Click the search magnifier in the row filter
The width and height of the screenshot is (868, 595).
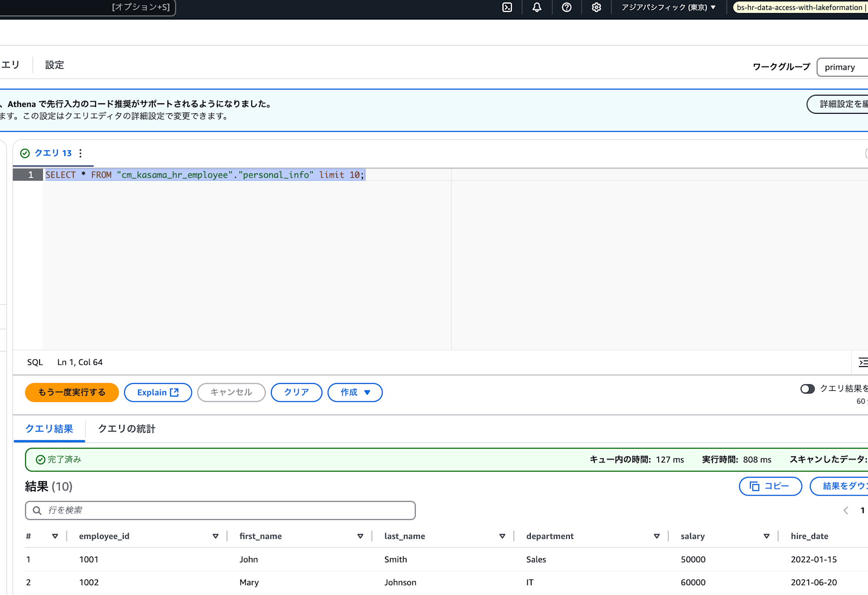coord(37,510)
